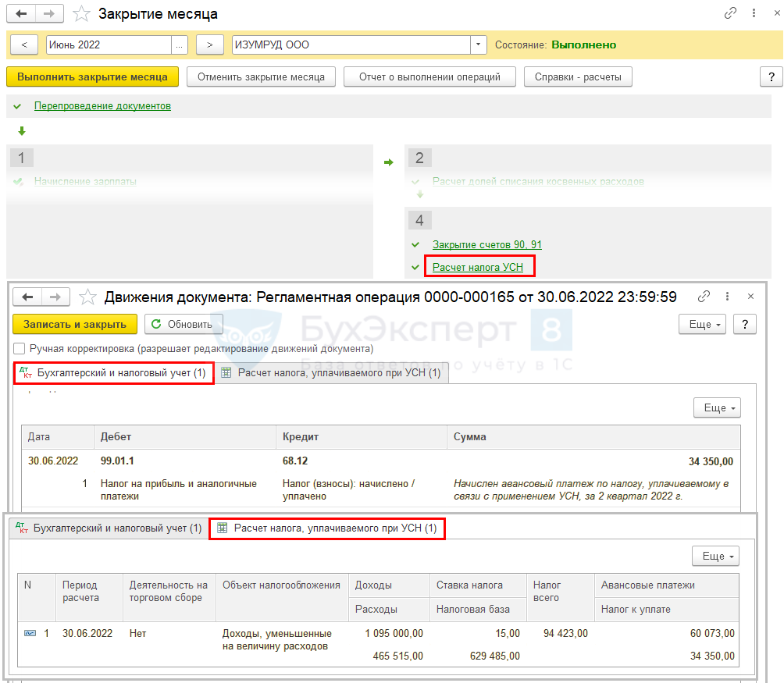Select tax base value 629 485,00

[495, 656]
